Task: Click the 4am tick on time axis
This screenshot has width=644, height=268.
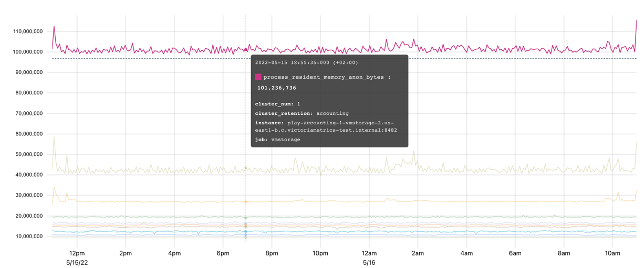Action: 466,253
